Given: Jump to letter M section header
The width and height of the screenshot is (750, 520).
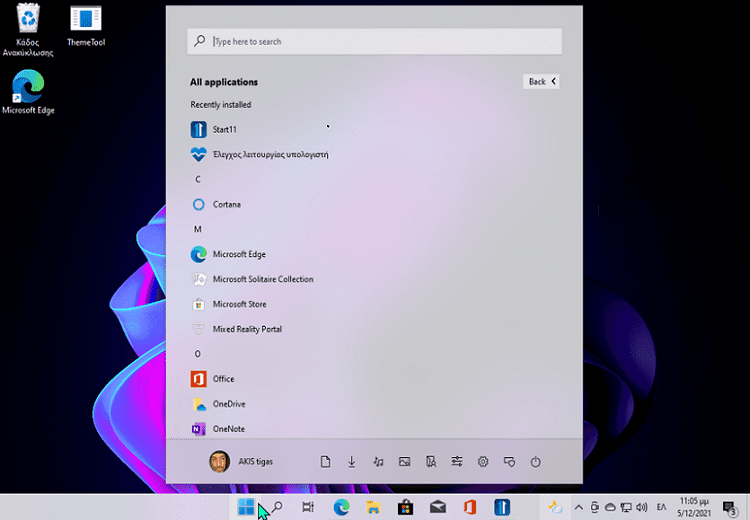Looking at the screenshot, I should point(198,229).
